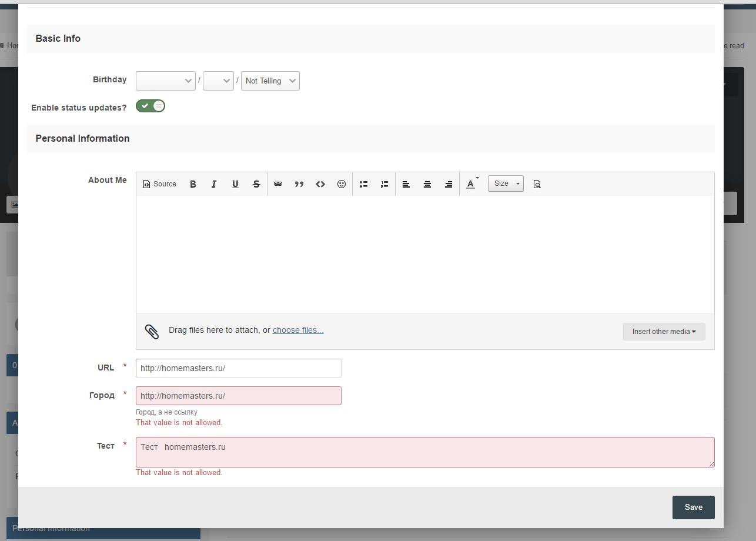Image resolution: width=756 pixels, height=541 pixels.
Task: Open the emoticon picker
Action: [x=342, y=184]
